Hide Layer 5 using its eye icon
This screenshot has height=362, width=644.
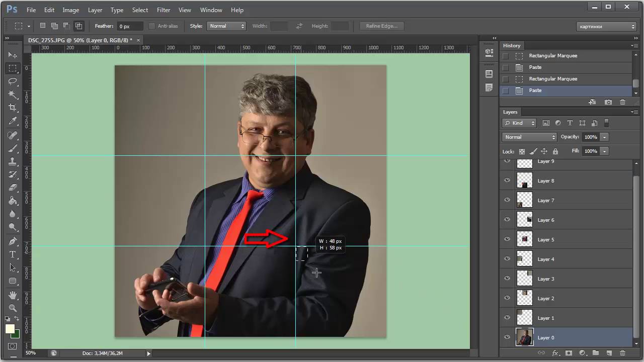pos(507,239)
